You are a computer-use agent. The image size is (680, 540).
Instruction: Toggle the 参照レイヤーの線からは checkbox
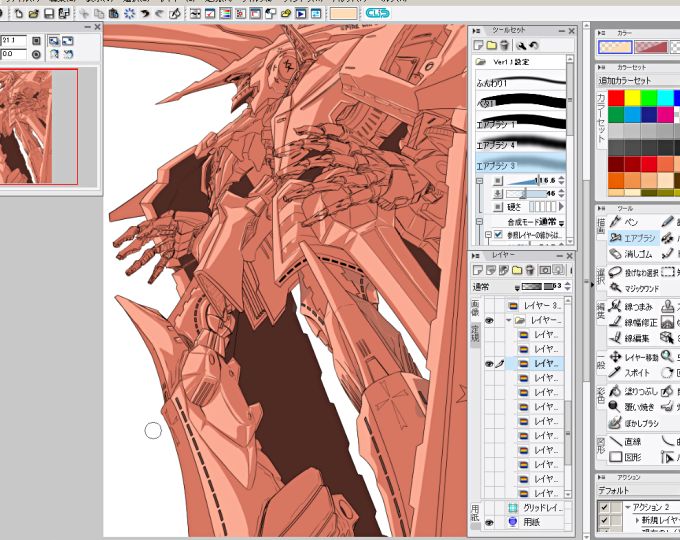(498, 235)
